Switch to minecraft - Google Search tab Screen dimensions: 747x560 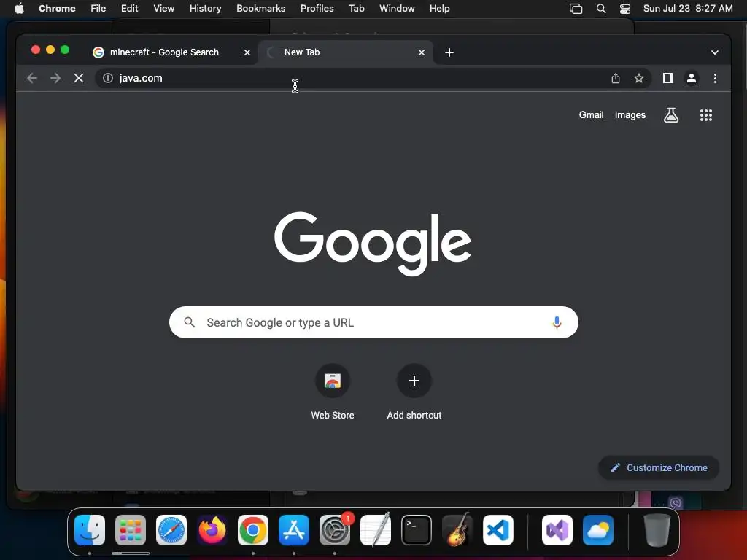tap(172, 52)
